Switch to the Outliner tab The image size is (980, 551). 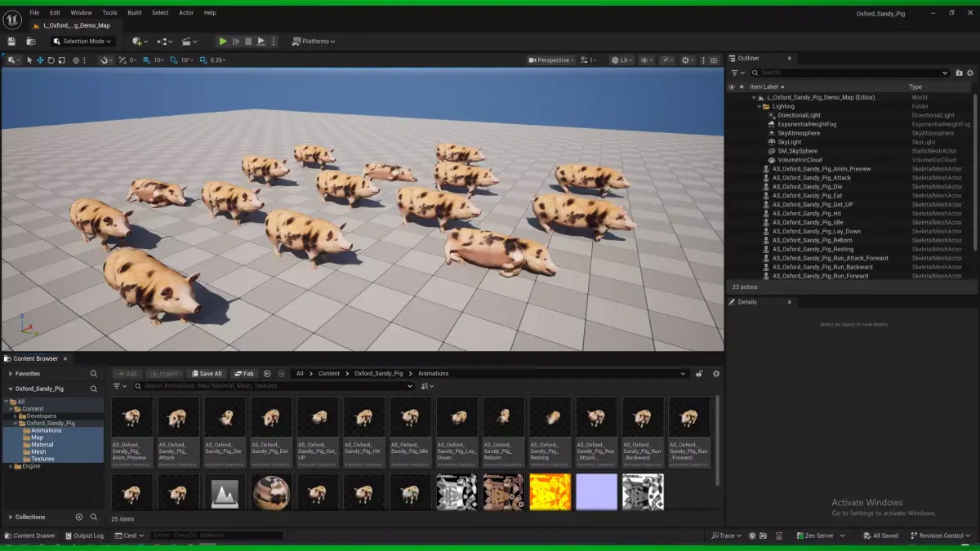[x=749, y=58]
